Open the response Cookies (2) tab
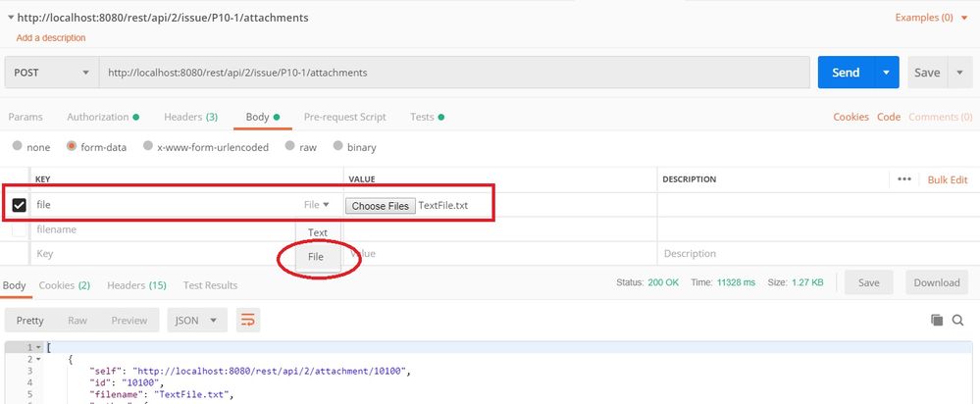 pos(65,285)
